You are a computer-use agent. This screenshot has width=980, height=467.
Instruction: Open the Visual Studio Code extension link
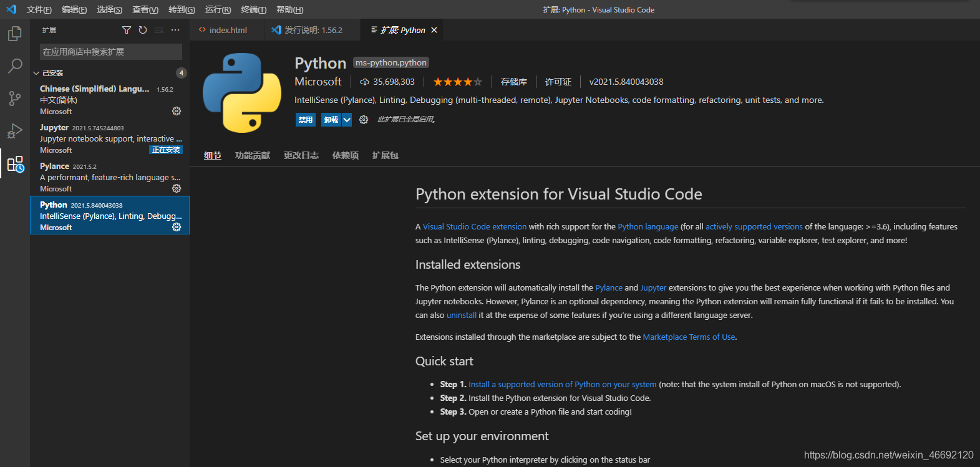(475, 227)
